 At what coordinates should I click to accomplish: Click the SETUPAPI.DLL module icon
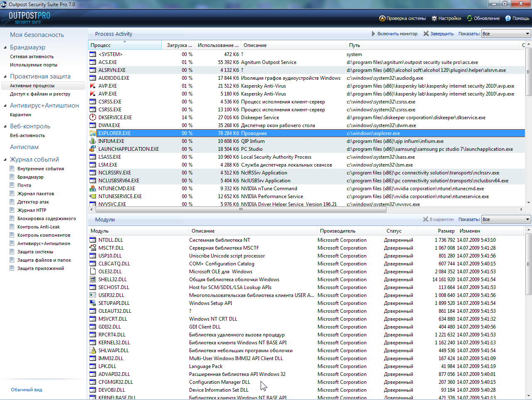coord(93,303)
